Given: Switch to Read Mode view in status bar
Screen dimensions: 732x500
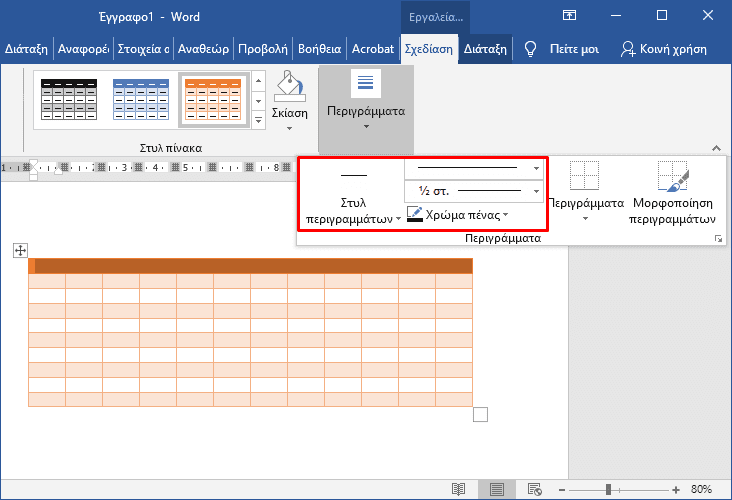Looking at the screenshot, I should click(x=458, y=489).
